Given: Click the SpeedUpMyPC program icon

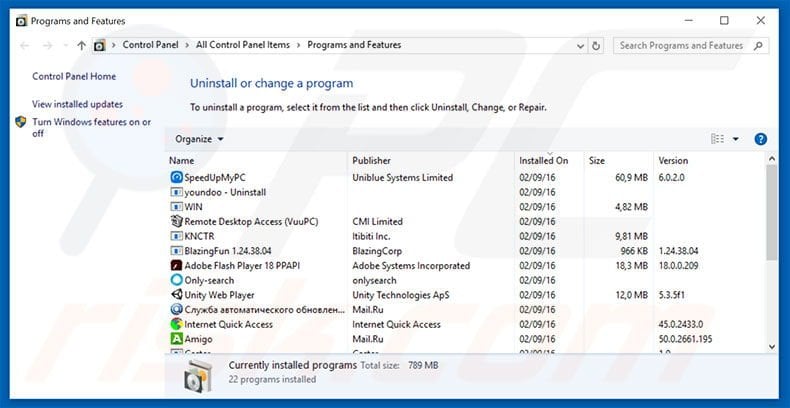Looking at the screenshot, I should (x=176, y=177).
